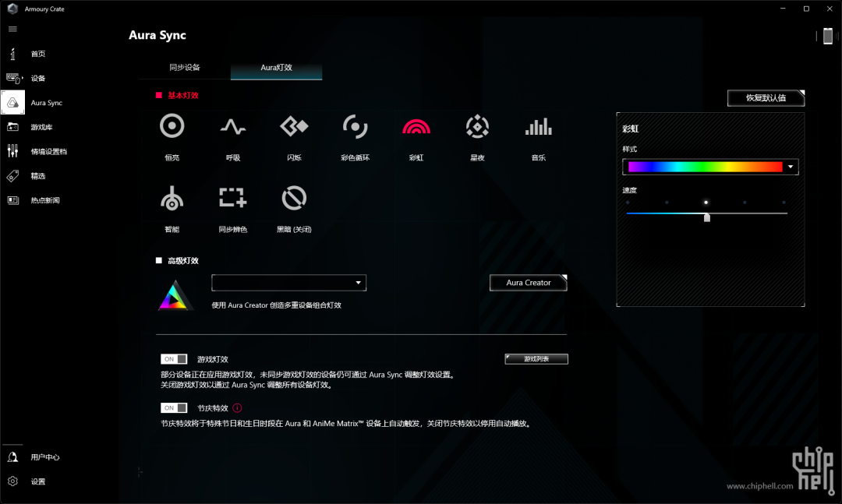
Task: Switch to the 同步设备 tab
Action: pos(185,68)
